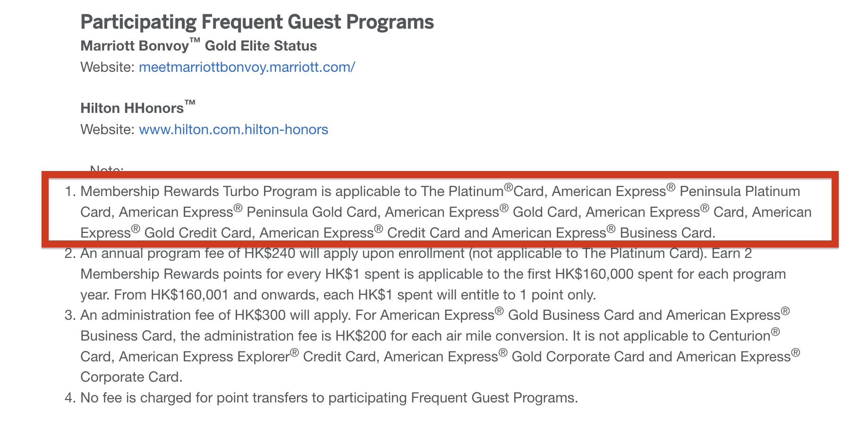Image resolution: width=868 pixels, height=427 pixels.
Task: Click the Hilton HHonors heading
Action: [138, 108]
